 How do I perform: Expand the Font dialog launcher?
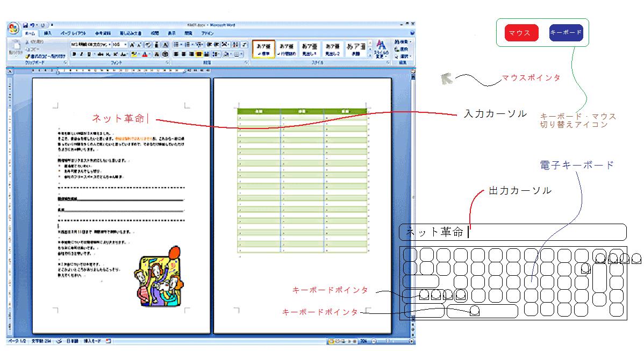coord(168,63)
